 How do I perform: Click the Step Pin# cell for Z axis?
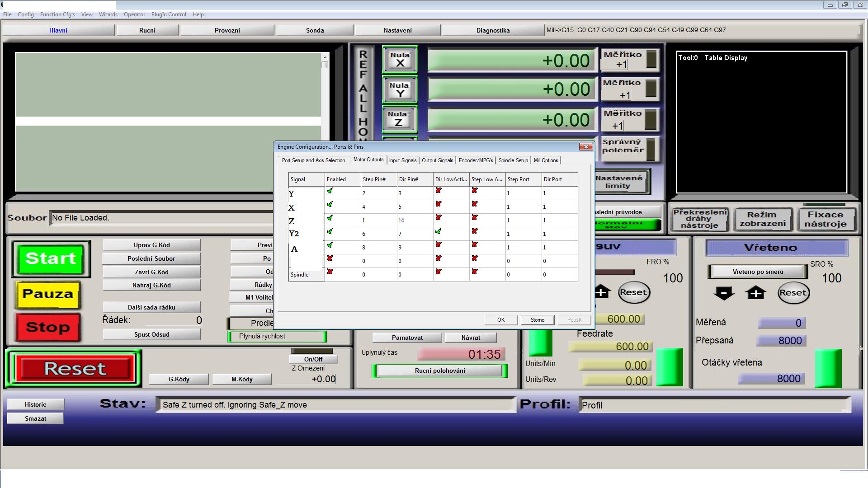pos(378,221)
